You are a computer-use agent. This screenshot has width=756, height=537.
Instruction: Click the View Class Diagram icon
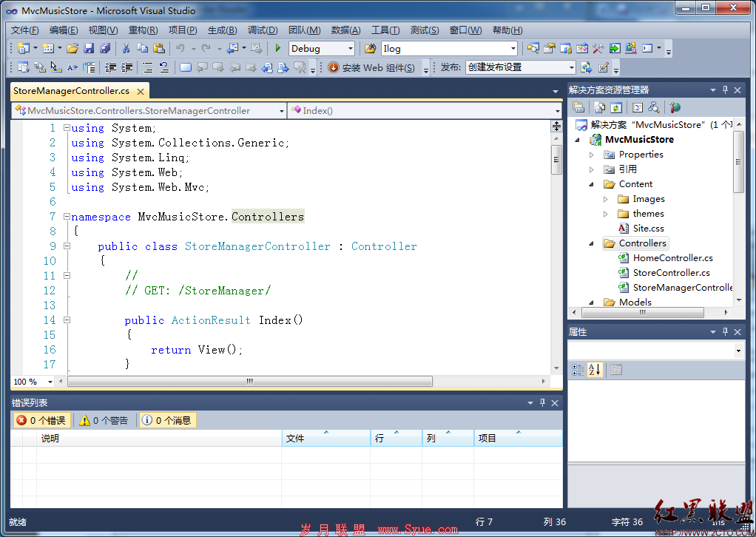coord(654,107)
